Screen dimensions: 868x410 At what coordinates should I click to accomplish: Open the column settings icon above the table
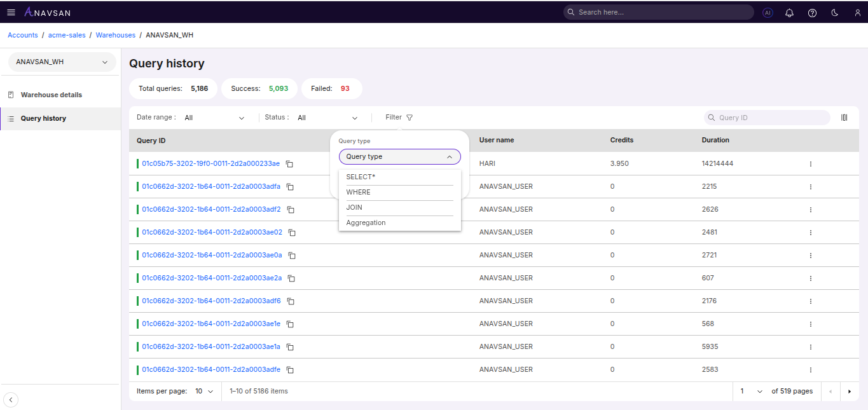[x=844, y=117]
